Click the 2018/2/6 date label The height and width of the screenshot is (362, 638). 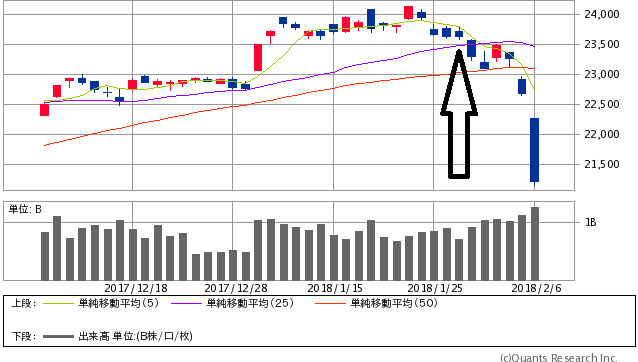click(x=536, y=288)
